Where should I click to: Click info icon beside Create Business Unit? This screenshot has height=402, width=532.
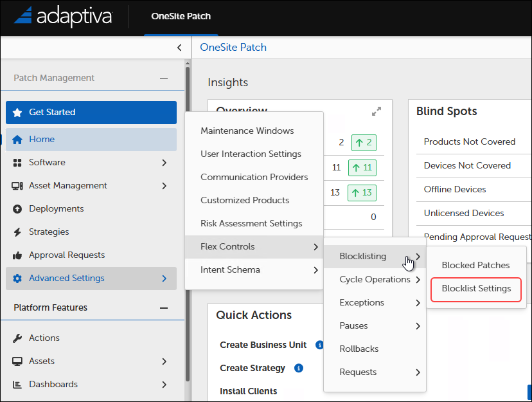click(x=319, y=345)
